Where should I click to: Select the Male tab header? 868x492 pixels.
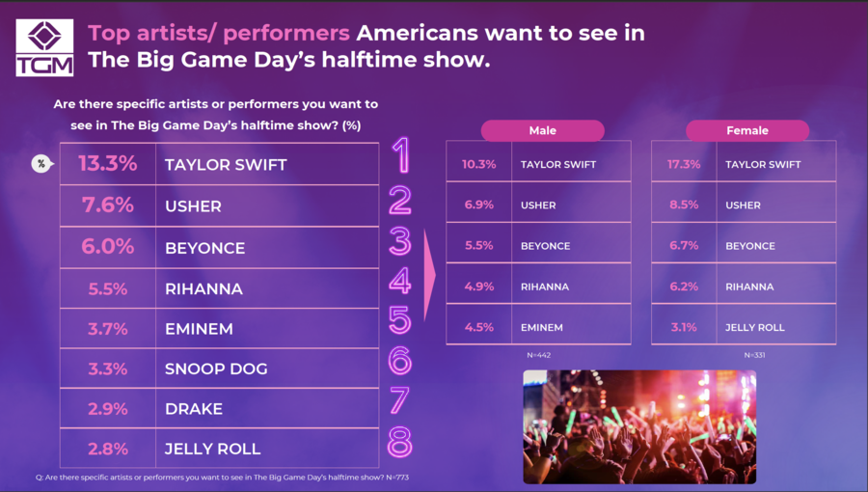coord(542,130)
